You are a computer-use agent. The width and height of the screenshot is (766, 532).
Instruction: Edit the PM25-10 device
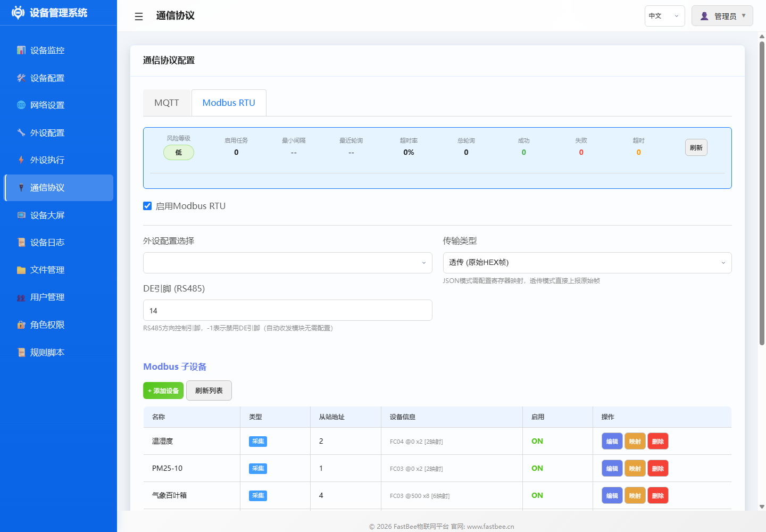pos(612,468)
